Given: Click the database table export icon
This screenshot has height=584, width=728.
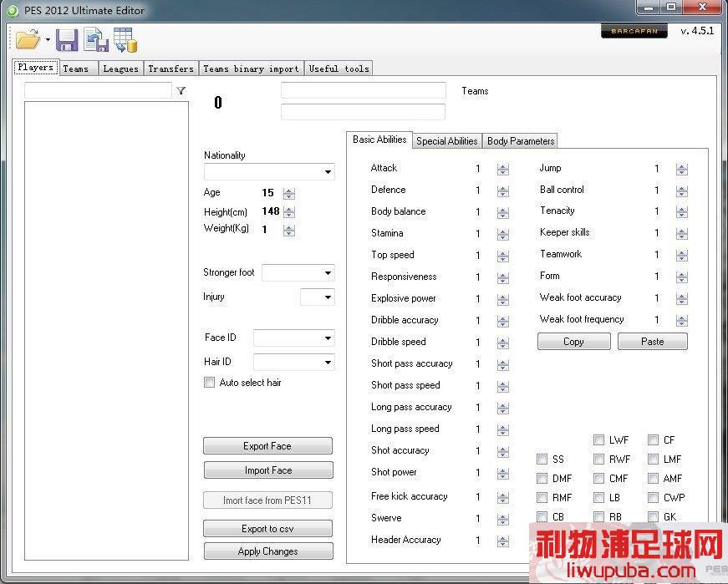Looking at the screenshot, I should 125,39.
